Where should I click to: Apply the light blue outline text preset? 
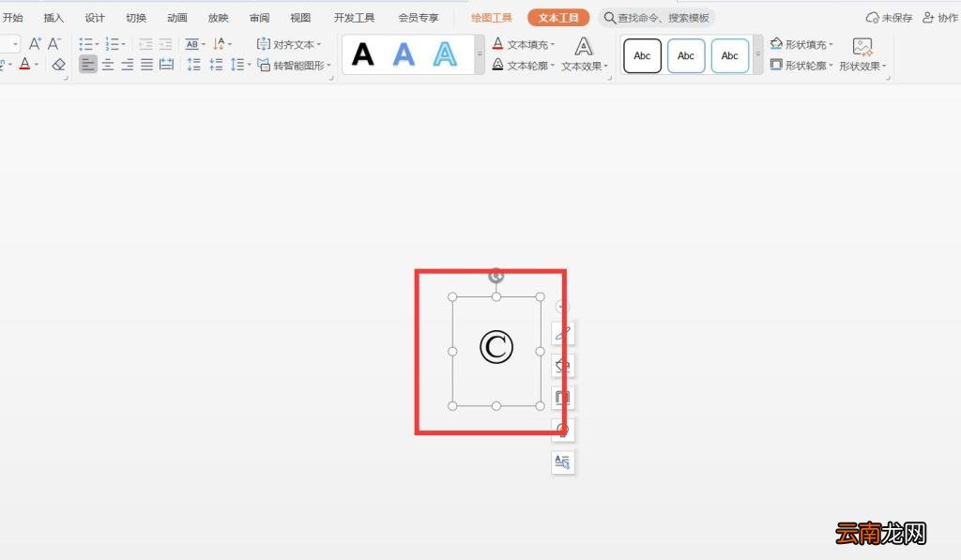click(445, 54)
